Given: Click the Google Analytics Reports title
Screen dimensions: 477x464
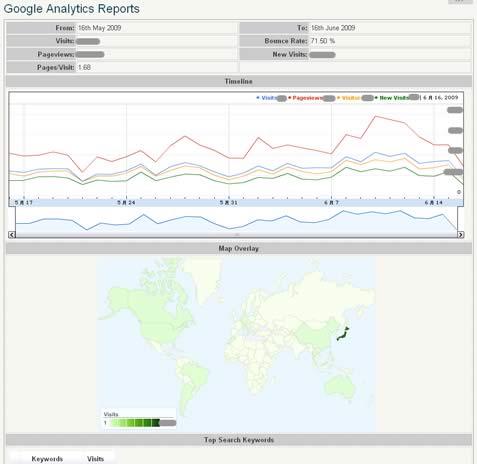Looking at the screenshot, I should tap(71, 9).
